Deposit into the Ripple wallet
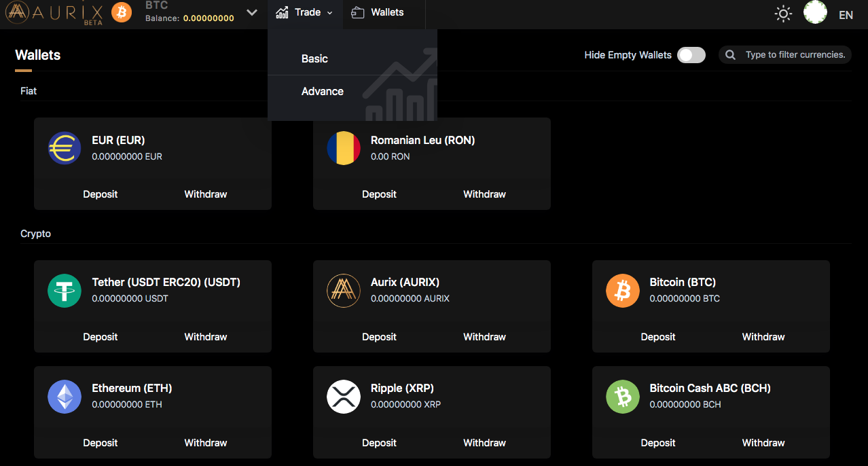Screen dimensions: 868x466 coord(379,443)
